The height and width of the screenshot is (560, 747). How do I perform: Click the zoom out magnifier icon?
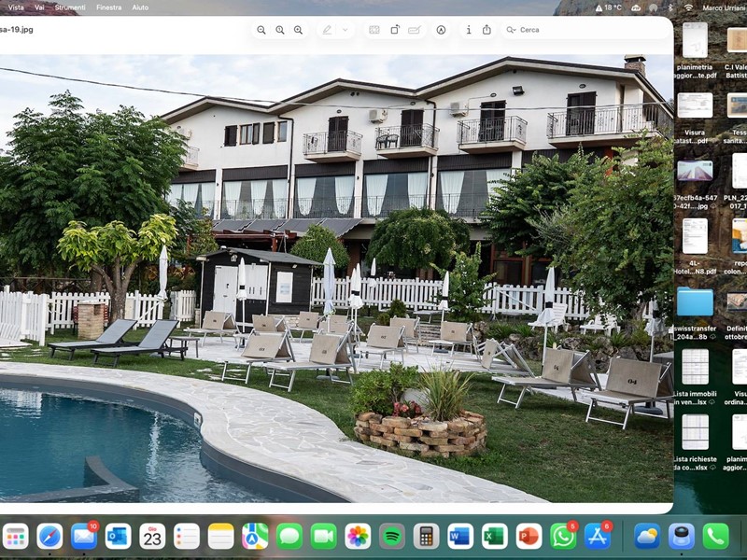coord(261,30)
